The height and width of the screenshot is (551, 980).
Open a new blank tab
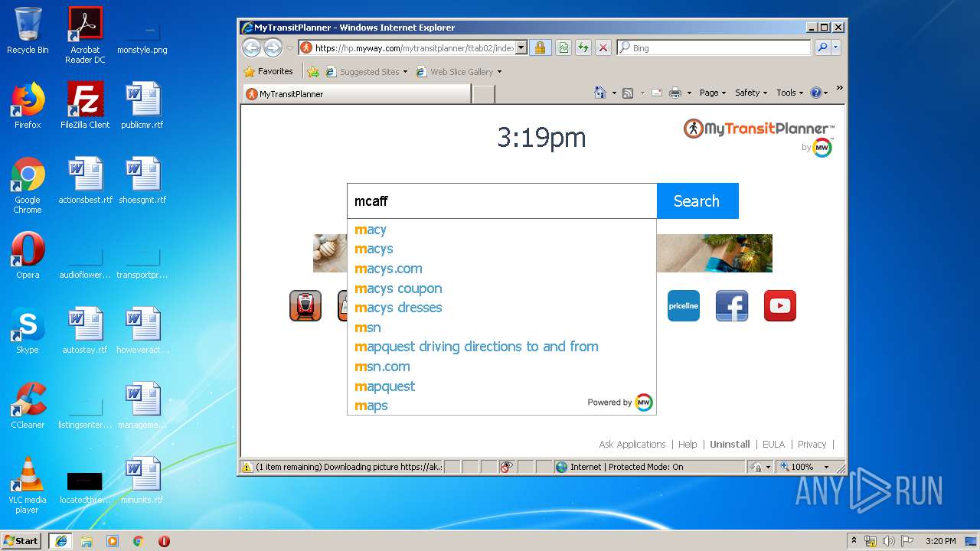click(x=484, y=94)
